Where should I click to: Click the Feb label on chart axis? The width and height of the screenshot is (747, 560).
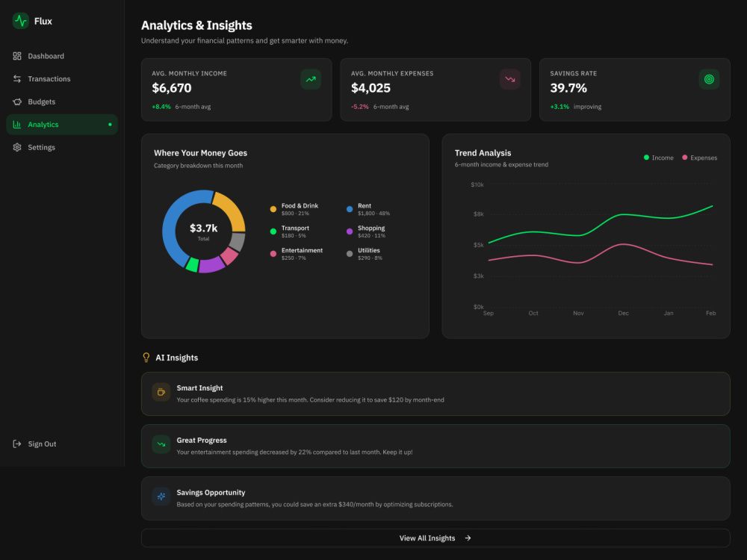711,314
